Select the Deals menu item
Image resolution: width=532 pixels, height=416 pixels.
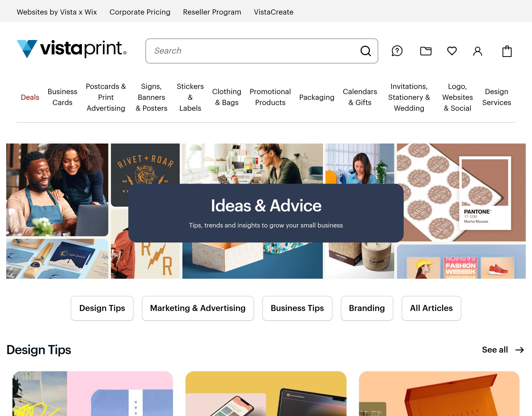coord(30,97)
